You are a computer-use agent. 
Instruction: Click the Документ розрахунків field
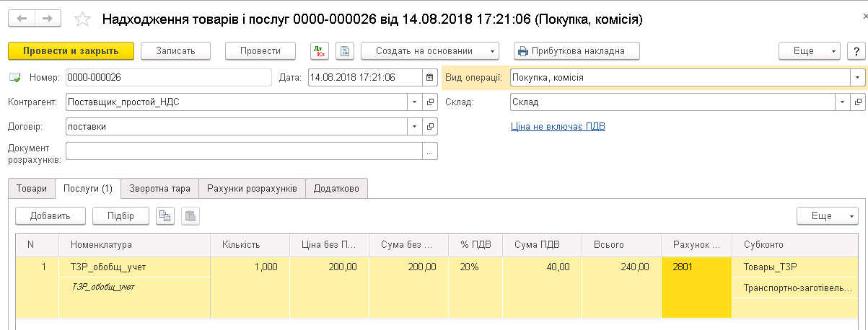tap(244, 151)
